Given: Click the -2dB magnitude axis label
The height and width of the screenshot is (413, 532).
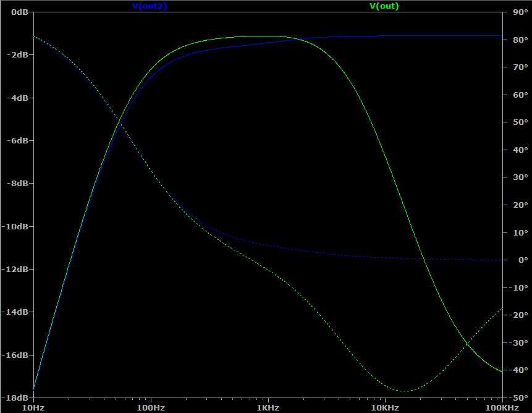Looking at the screenshot, I should 17,55.
